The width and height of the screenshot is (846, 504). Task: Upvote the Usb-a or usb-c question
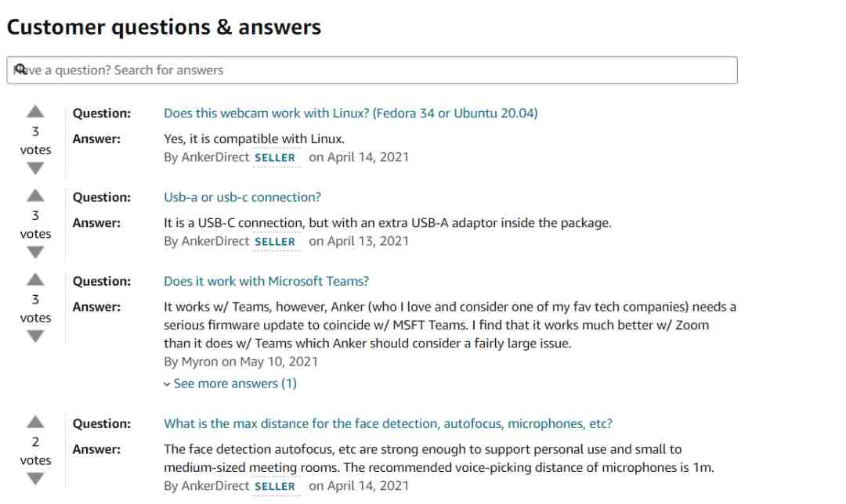click(35, 196)
